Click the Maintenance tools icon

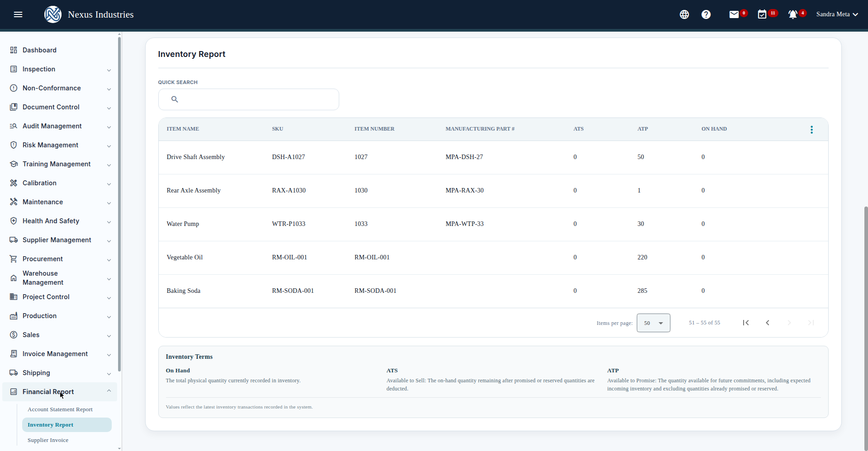coord(14,202)
